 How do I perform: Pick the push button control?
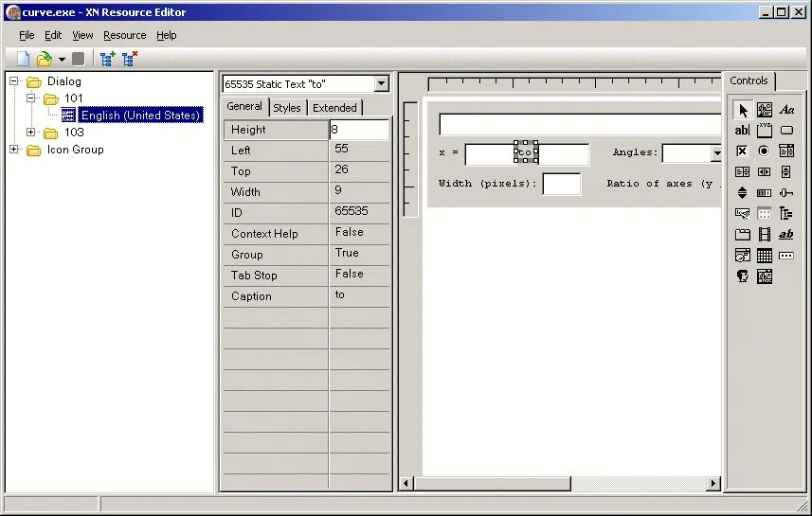786,131
